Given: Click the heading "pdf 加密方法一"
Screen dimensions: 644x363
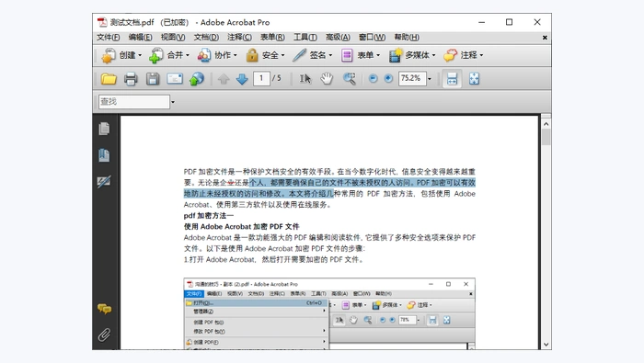Looking at the screenshot, I should point(209,216).
